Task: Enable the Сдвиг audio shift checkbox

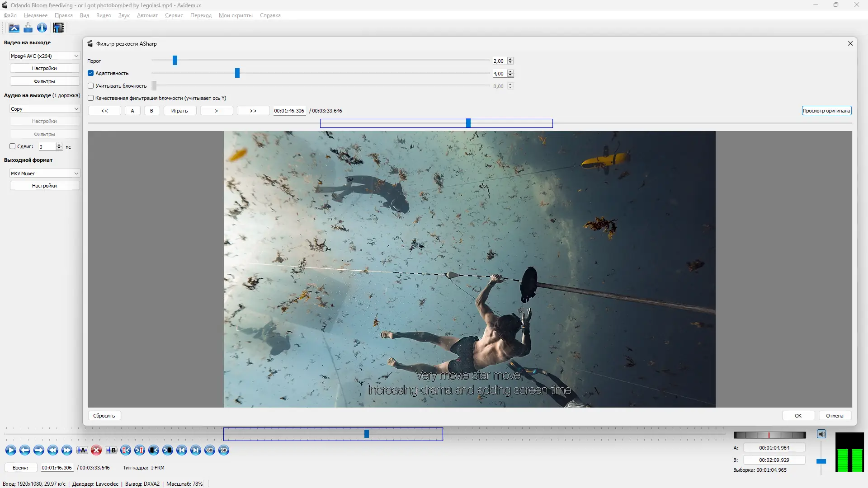Action: [13, 146]
